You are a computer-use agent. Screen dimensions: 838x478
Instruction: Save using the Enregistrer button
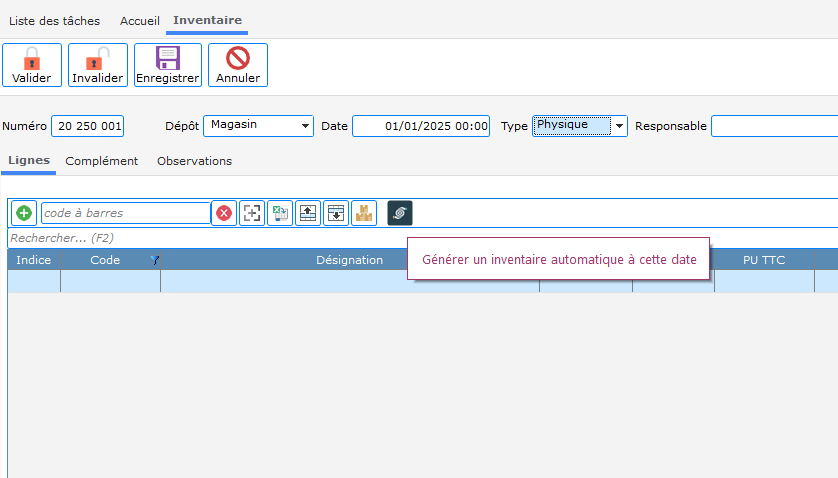[168, 65]
